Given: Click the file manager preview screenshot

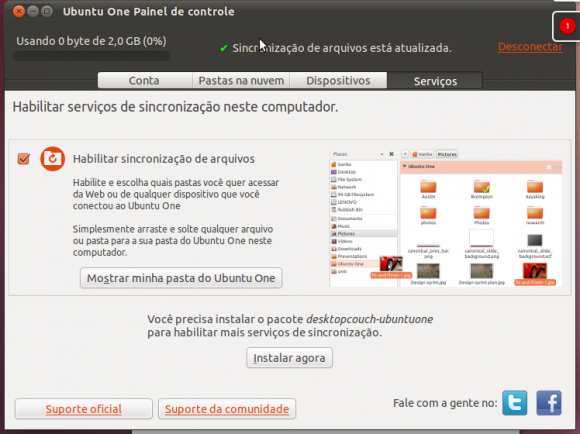Looking at the screenshot, I should [x=446, y=218].
